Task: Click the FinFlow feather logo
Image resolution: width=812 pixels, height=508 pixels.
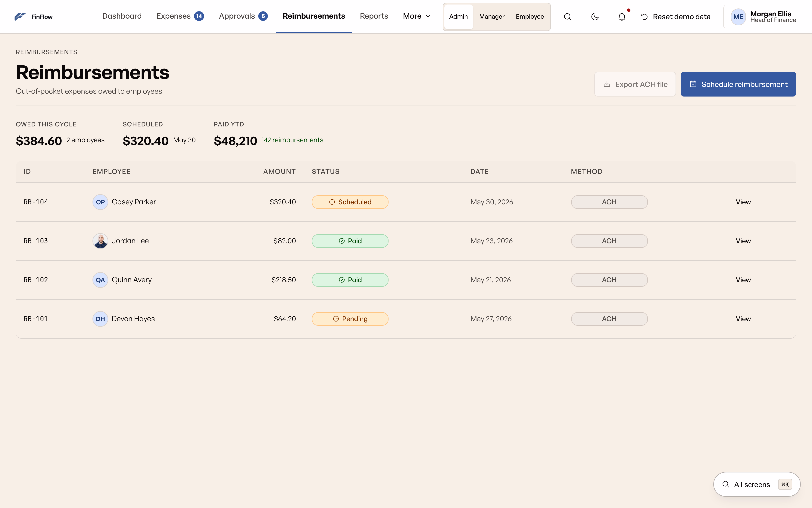Action: (x=20, y=17)
